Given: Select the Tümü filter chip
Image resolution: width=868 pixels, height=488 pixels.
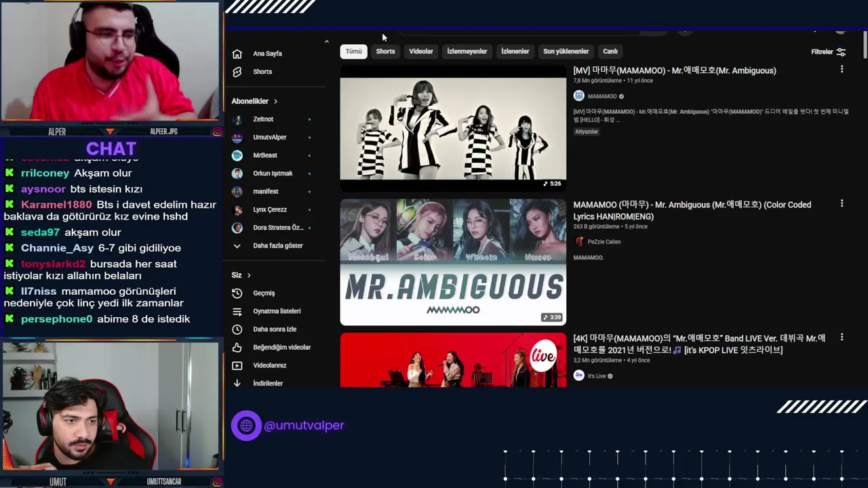Looking at the screenshot, I should tap(354, 52).
